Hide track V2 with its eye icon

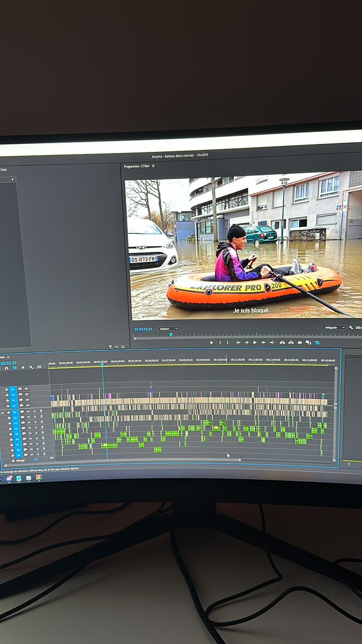[x=27, y=400]
